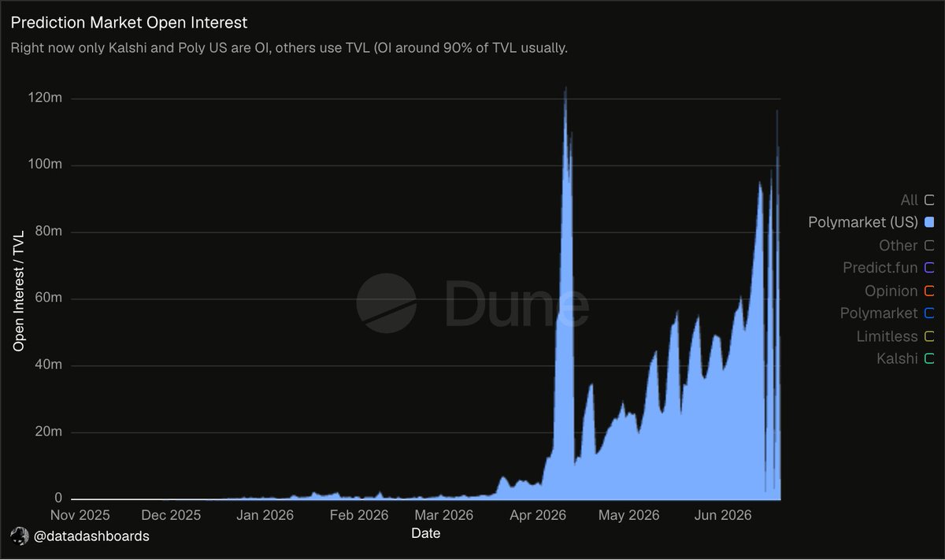Click the 80m y-axis label
This screenshot has width=945, height=560.
coord(48,232)
